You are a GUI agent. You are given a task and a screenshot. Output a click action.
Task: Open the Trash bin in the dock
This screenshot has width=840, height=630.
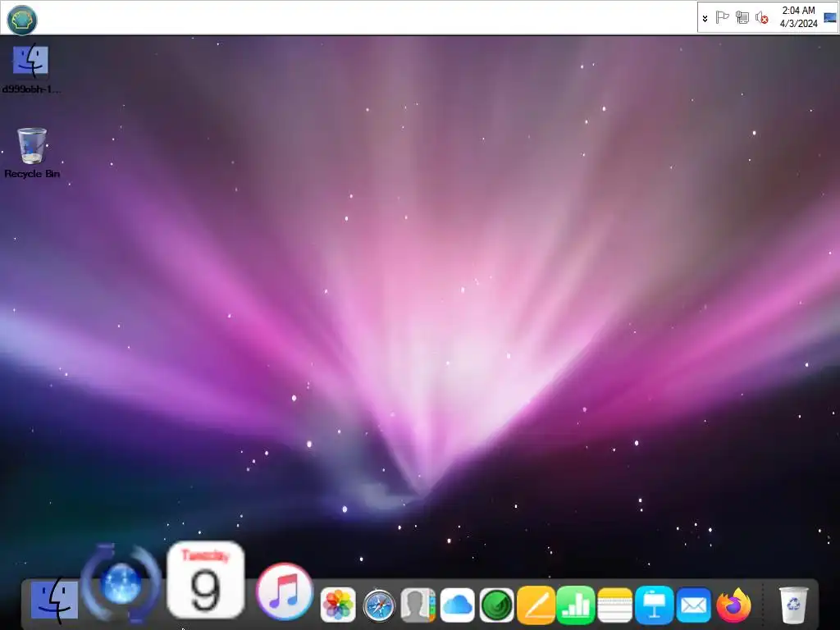[793, 605]
